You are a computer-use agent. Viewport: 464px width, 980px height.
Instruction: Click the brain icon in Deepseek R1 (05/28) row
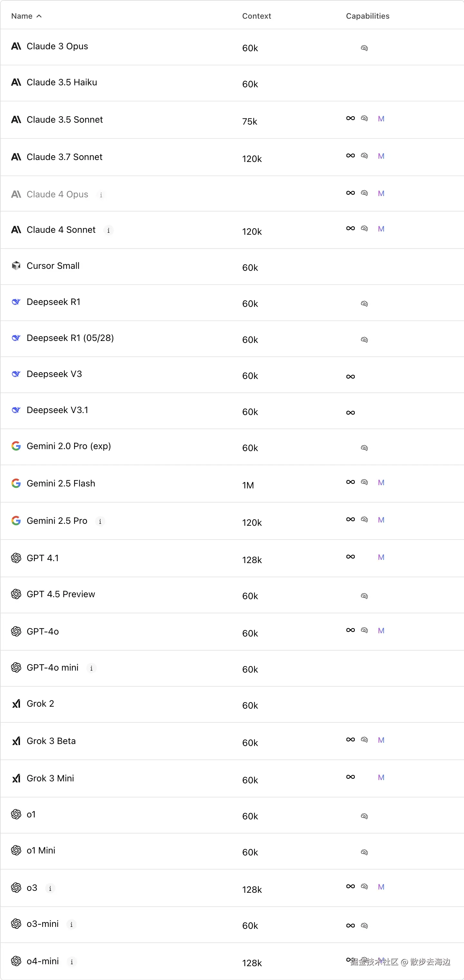[x=364, y=340]
